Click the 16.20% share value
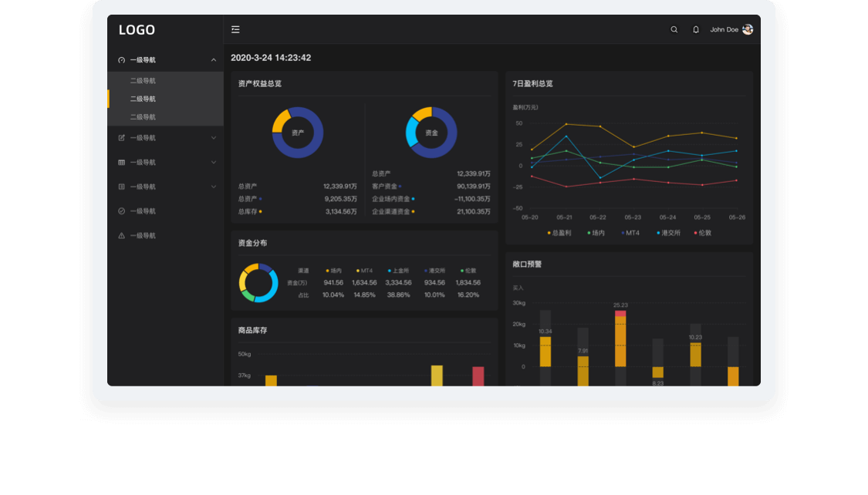868x495 pixels. [468, 295]
